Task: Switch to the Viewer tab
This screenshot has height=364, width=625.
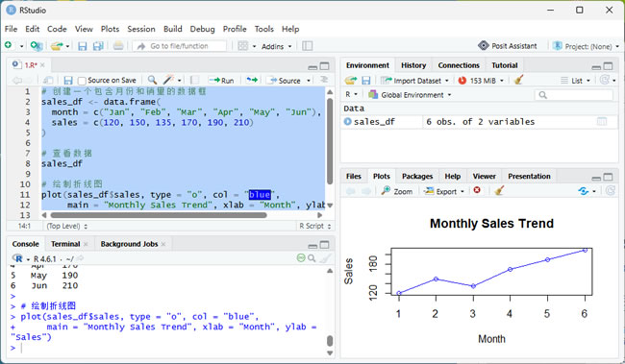Action: (x=484, y=176)
